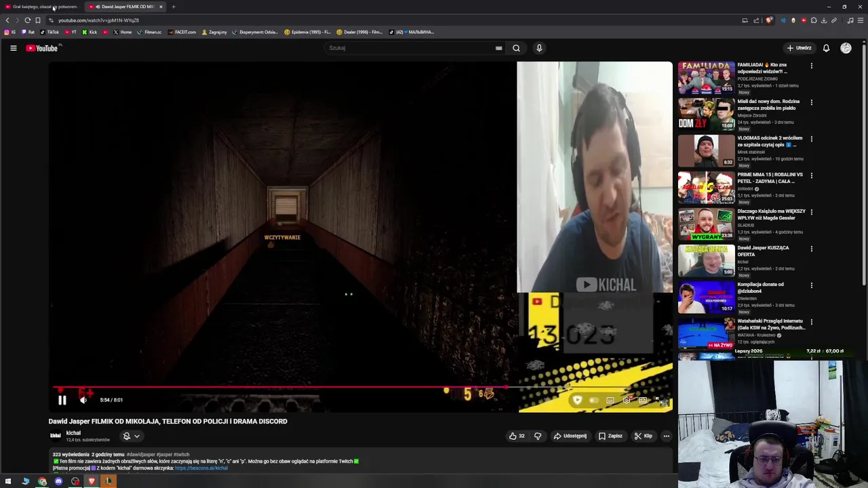Expand the subscription notification bell dropdown
This screenshot has height=488, width=868.
click(132, 436)
